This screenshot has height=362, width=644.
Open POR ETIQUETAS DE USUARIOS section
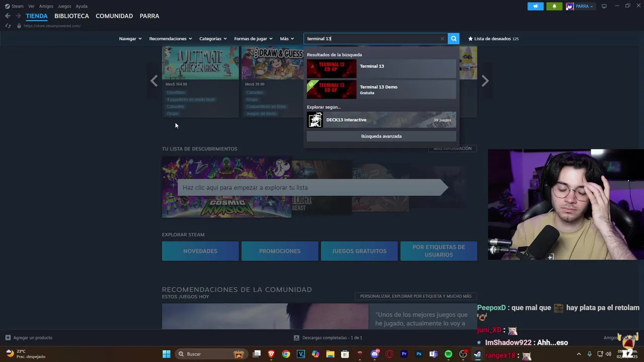pyautogui.click(x=439, y=251)
